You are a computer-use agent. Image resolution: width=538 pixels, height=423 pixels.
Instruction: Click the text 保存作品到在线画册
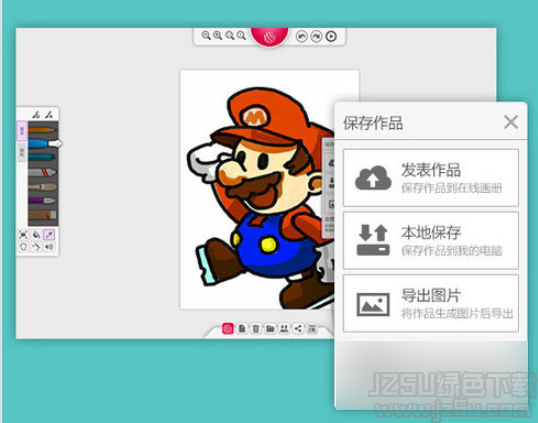pyautogui.click(x=452, y=188)
